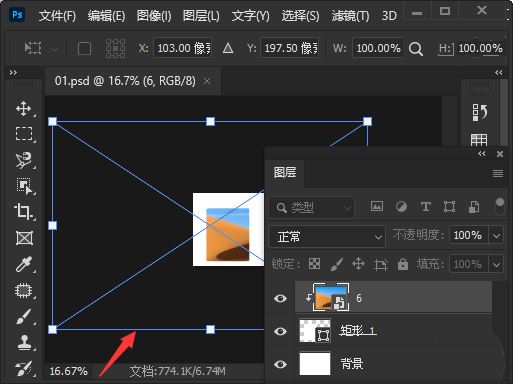
Task: Open the 图像(I) menu
Action: coord(154,16)
